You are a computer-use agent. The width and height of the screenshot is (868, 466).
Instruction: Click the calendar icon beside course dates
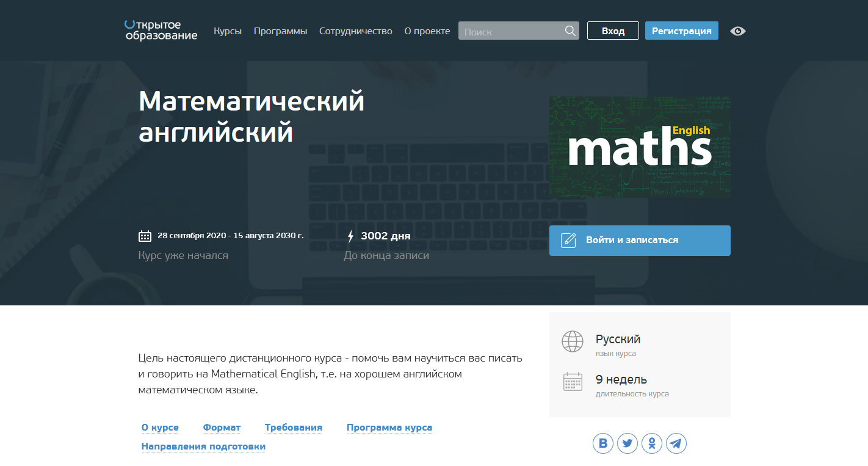point(145,235)
